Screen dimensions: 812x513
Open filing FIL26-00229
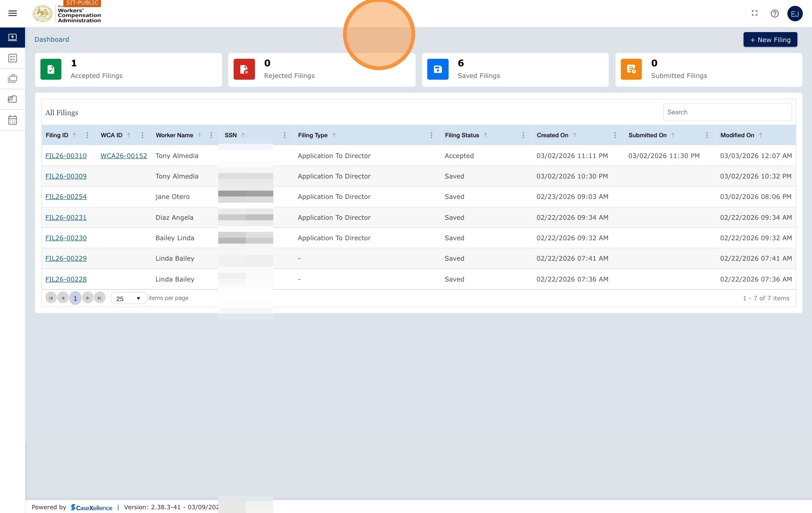click(66, 258)
